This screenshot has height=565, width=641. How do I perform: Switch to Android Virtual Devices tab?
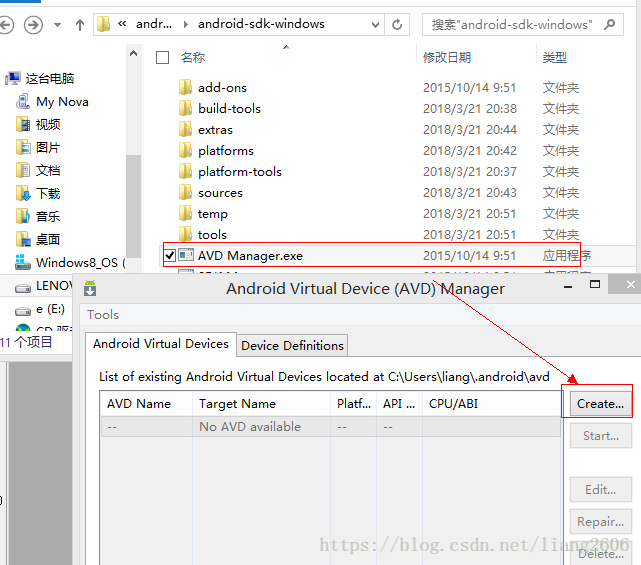pyautogui.click(x=161, y=344)
